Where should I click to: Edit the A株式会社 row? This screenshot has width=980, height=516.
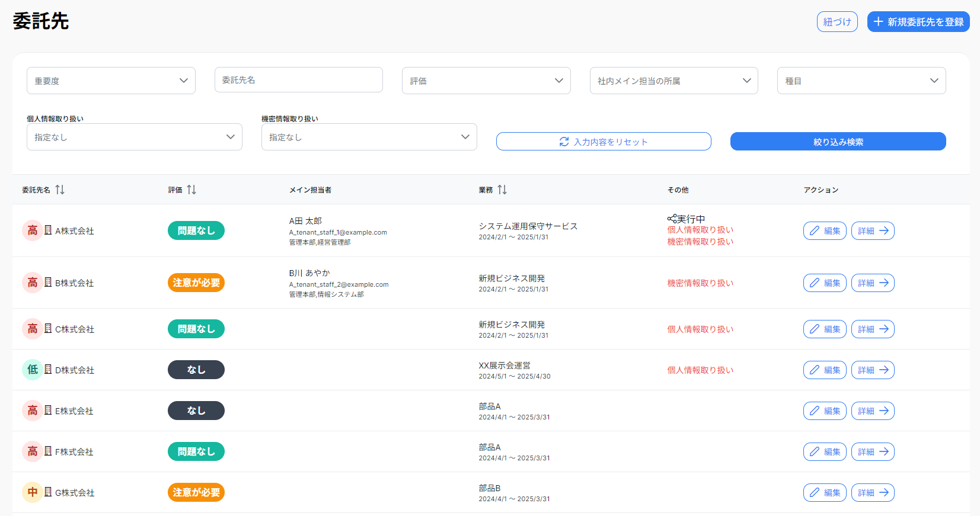pos(825,230)
